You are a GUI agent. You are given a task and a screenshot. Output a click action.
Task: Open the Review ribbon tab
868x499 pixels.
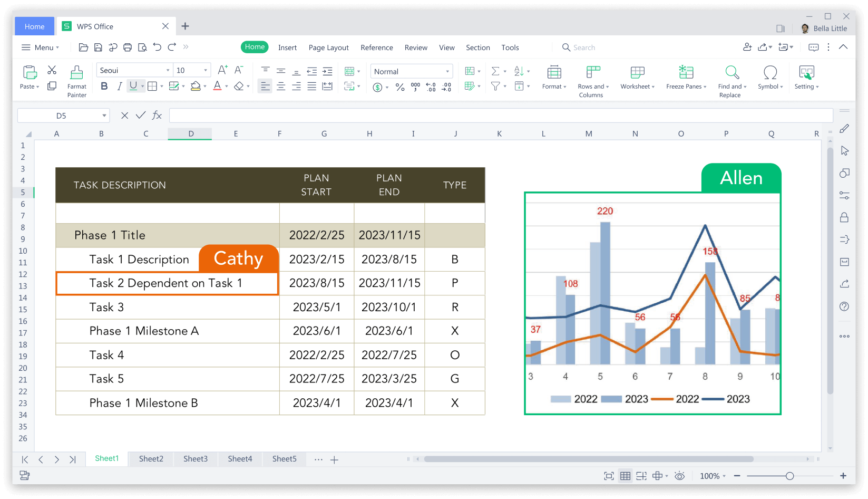[416, 47]
